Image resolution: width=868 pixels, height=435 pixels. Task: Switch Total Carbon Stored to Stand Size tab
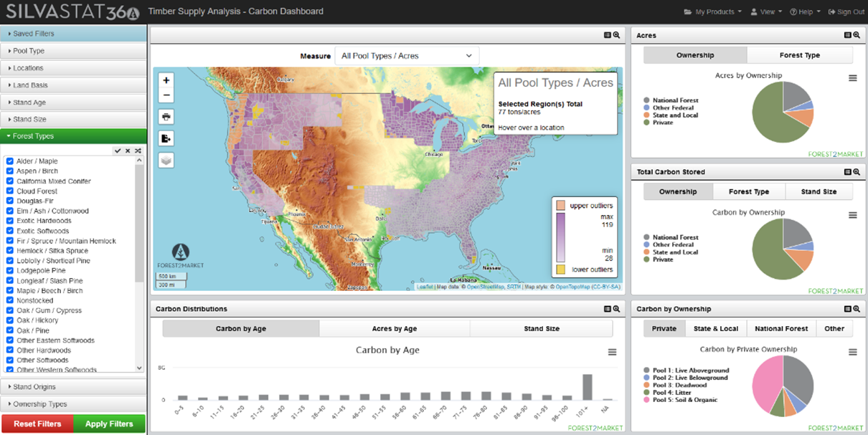tap(819, 192)
